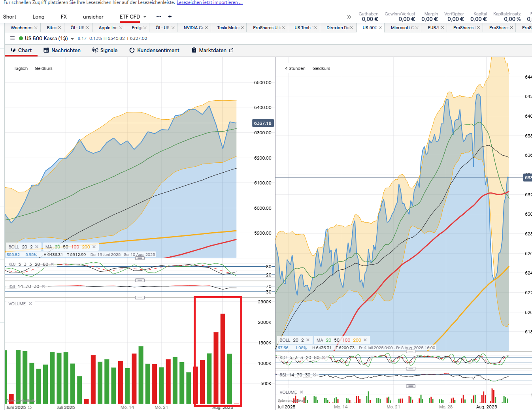Click the tallest red volume bar
Image resolution: width=532 pixels, height=410 pixels.
223,358
